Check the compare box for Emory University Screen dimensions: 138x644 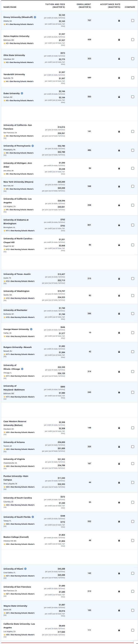point(133,20)
